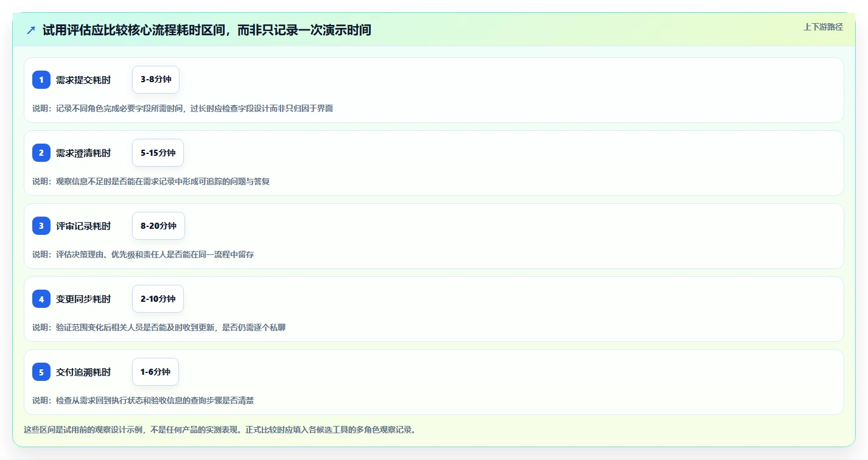Viewport: 868px width, 460px height.
Task: Select step number 1 badge
Action: 41,80
